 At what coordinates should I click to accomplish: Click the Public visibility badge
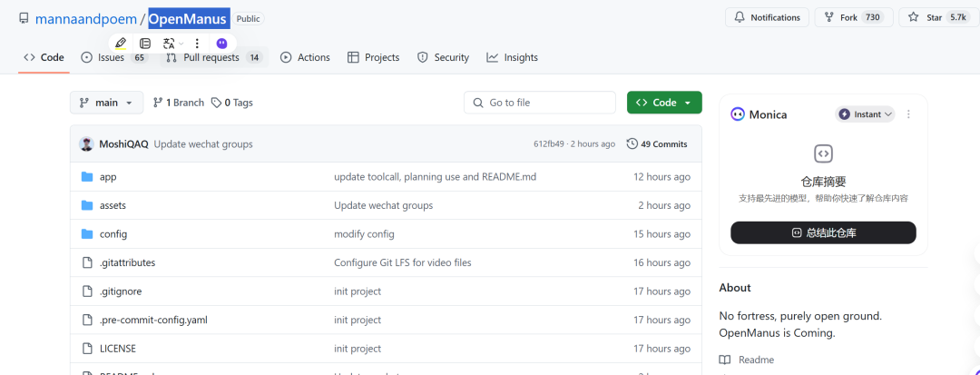(248, 19)
